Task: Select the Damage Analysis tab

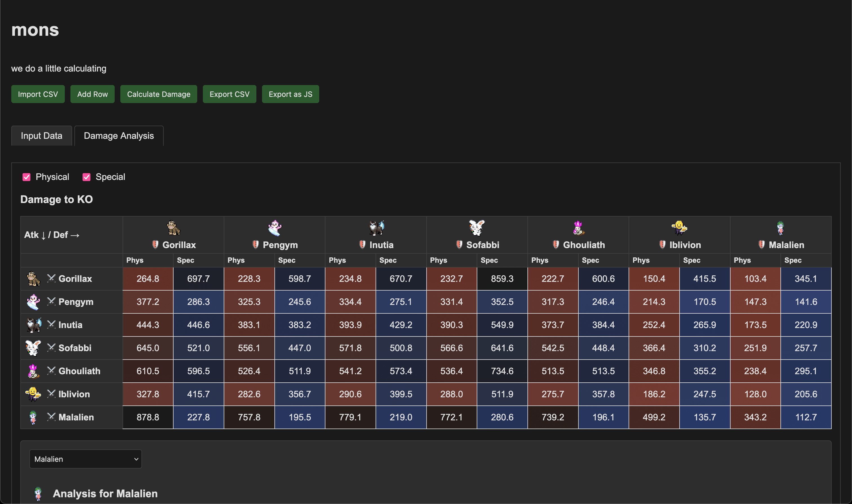Action: (x=119, y=136)
